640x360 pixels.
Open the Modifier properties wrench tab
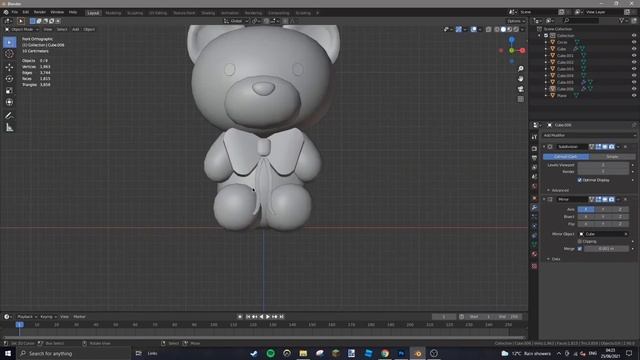(534, 208)
